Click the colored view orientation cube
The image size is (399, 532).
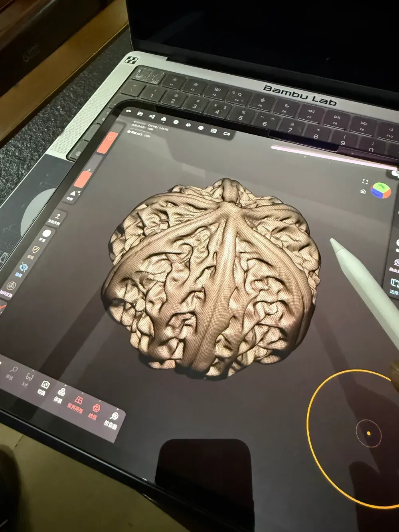[x=381, y=190]
